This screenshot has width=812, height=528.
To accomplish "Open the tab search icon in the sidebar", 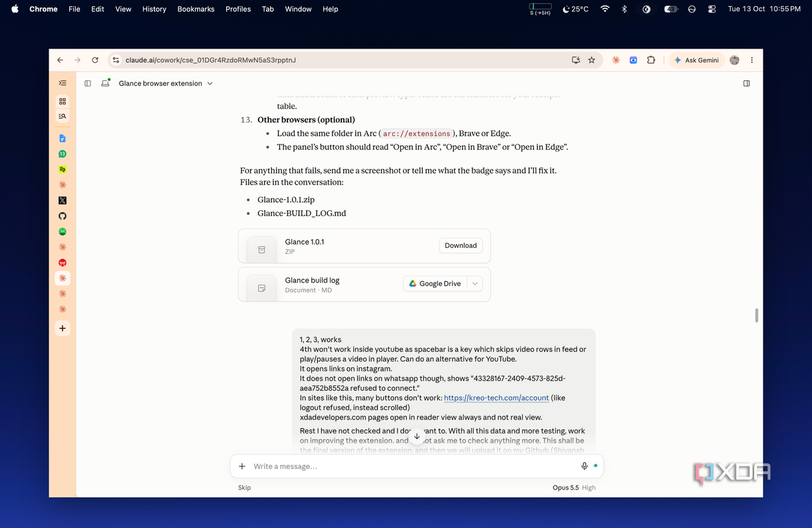I will pyautogui.click(x=63, y=116).
